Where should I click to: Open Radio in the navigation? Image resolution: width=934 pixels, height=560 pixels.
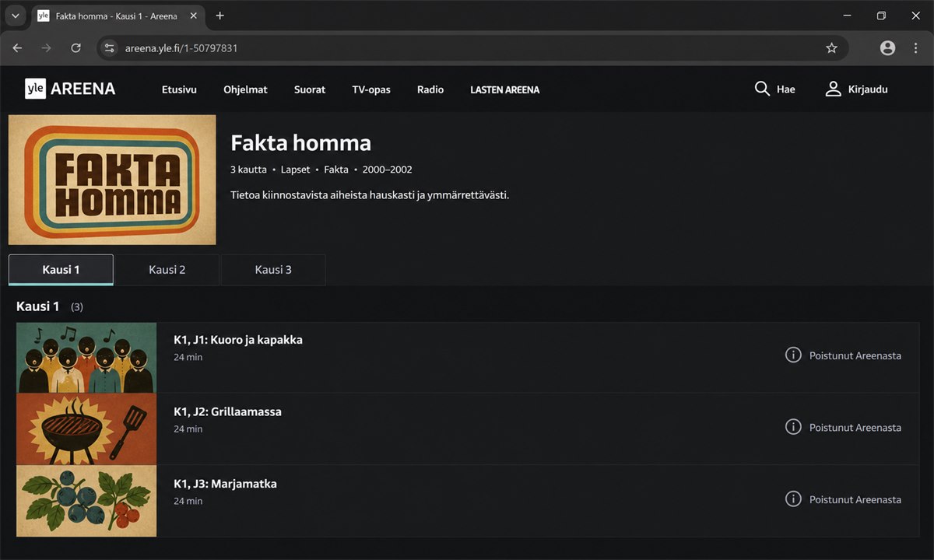430,89
